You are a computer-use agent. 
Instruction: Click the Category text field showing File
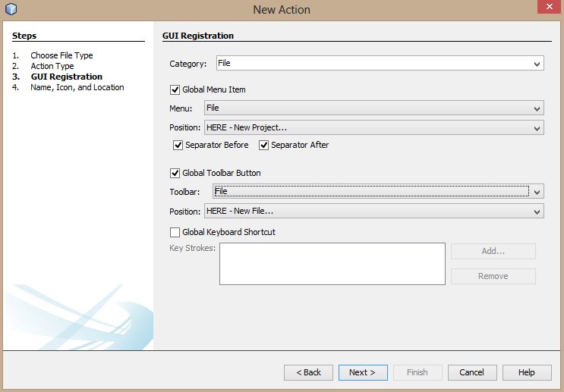point(372,64)
